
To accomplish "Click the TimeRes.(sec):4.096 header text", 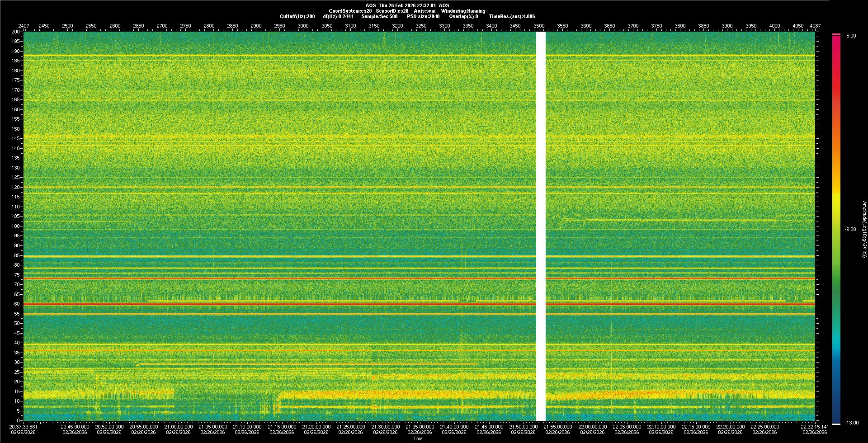I will coord(512,16).
